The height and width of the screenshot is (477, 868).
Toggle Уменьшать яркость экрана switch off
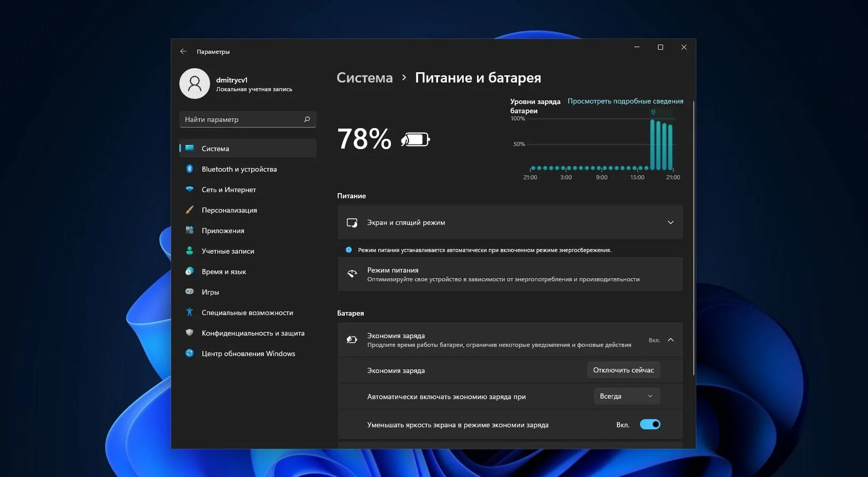click(650, 424)
